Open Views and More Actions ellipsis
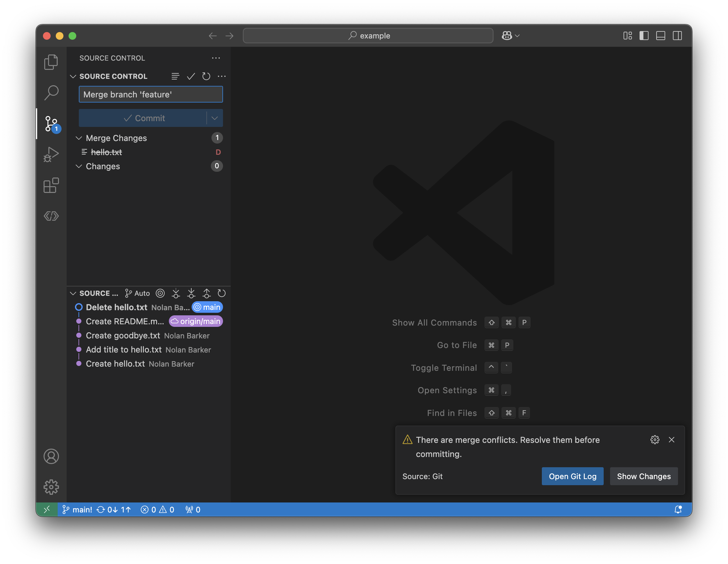728x564 pixels. tap(216, 58)
